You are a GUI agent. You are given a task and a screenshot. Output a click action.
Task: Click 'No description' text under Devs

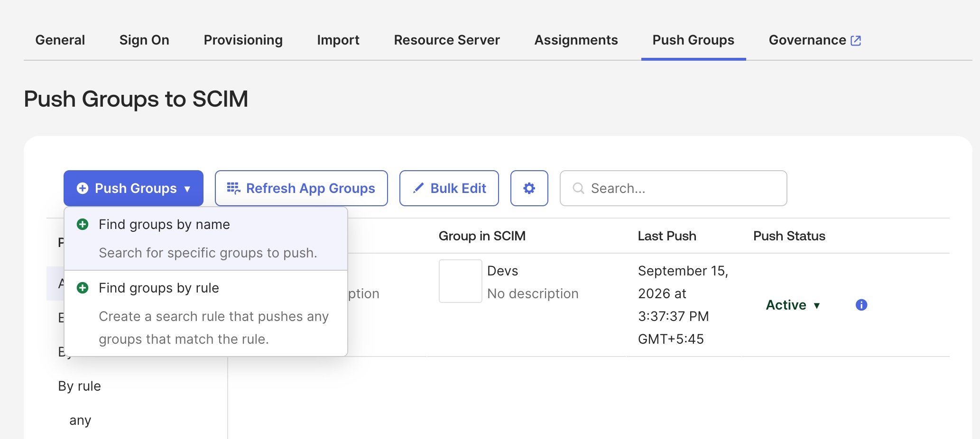point(533,293)
